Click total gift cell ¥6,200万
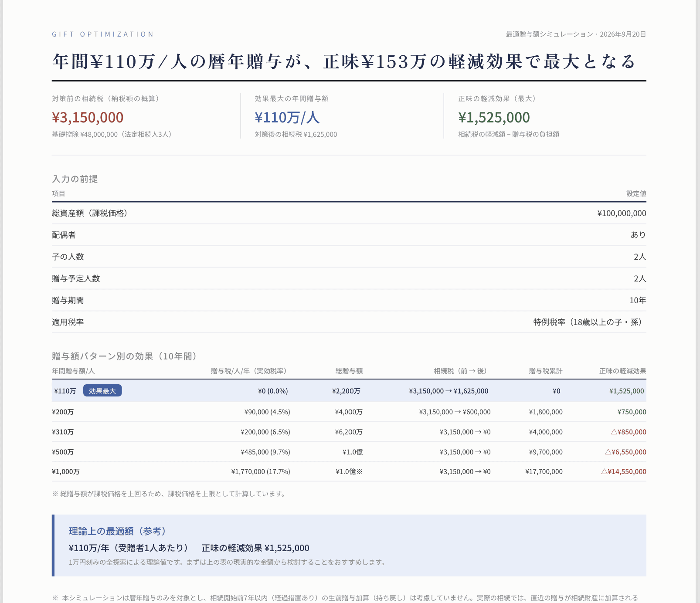The width and height of the screenshot is (700, 603). 349,432
